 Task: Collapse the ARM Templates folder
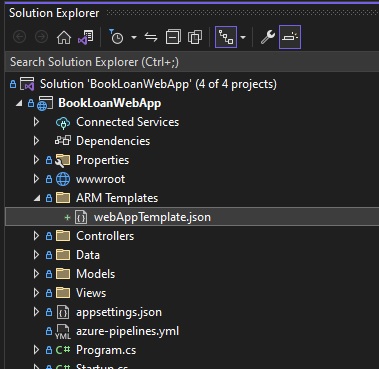pyautogui.click(x=37, y=199)
